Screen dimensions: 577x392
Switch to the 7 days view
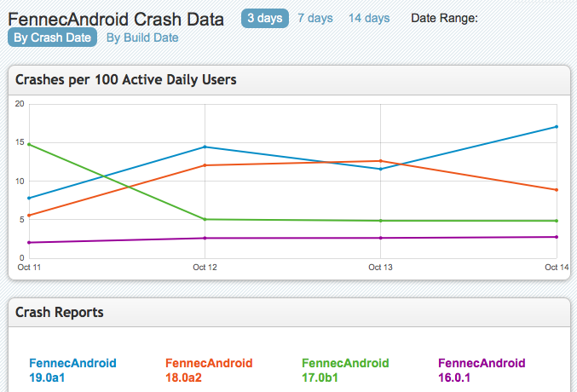(x=314, y=18)
